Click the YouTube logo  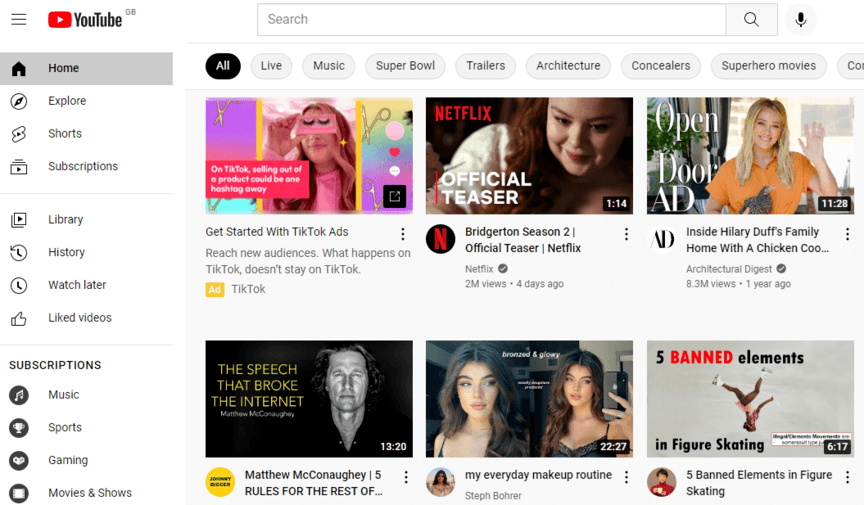(x=85, y=20)
